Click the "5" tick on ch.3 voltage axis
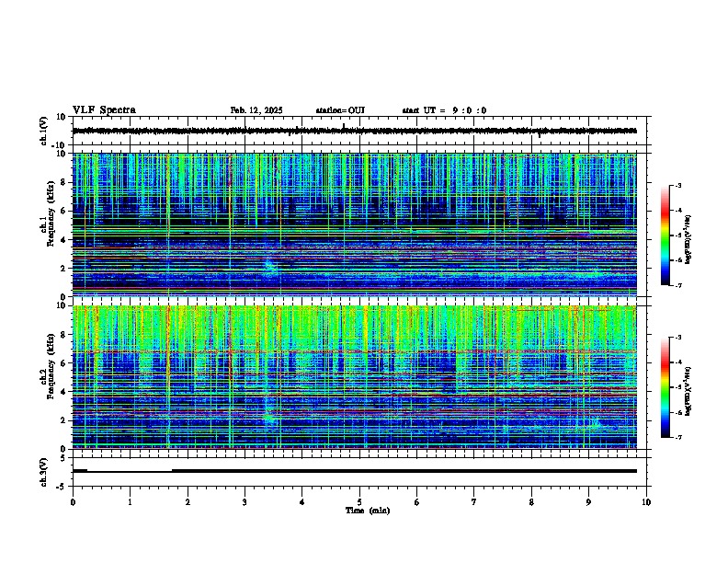 (x=63, y=458)
